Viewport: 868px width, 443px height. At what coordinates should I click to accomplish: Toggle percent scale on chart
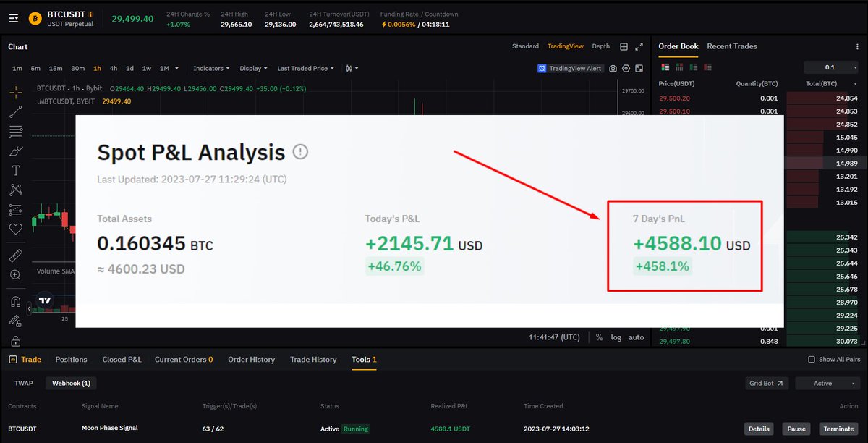click(599, 337)
